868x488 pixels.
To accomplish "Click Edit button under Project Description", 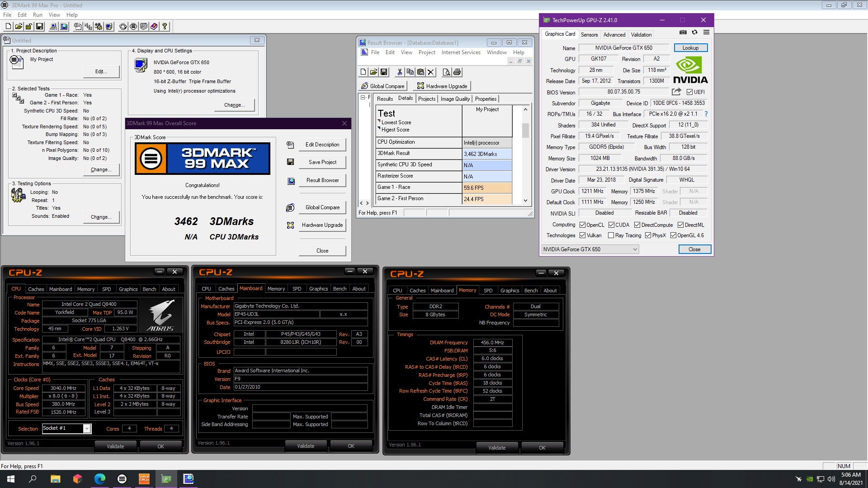I will (x=101, y=71).
